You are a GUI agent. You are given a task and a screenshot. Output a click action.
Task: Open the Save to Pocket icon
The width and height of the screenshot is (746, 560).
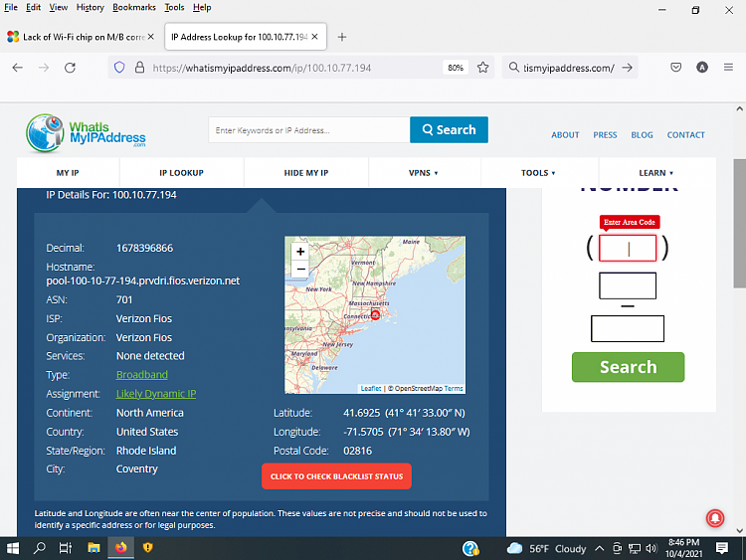coord(675,68)
